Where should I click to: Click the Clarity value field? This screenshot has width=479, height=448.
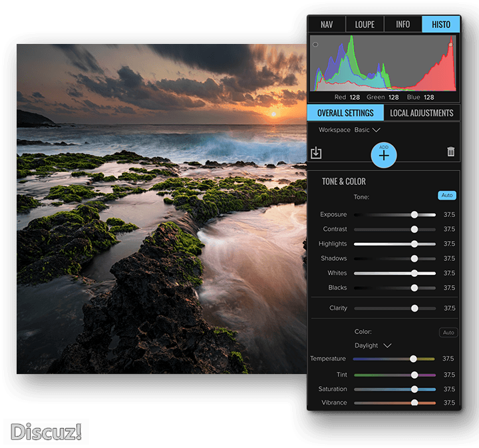[x=449, y=308]
